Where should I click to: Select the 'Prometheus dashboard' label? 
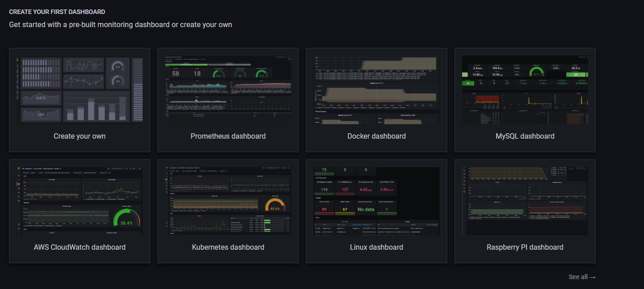click(228, 136)
